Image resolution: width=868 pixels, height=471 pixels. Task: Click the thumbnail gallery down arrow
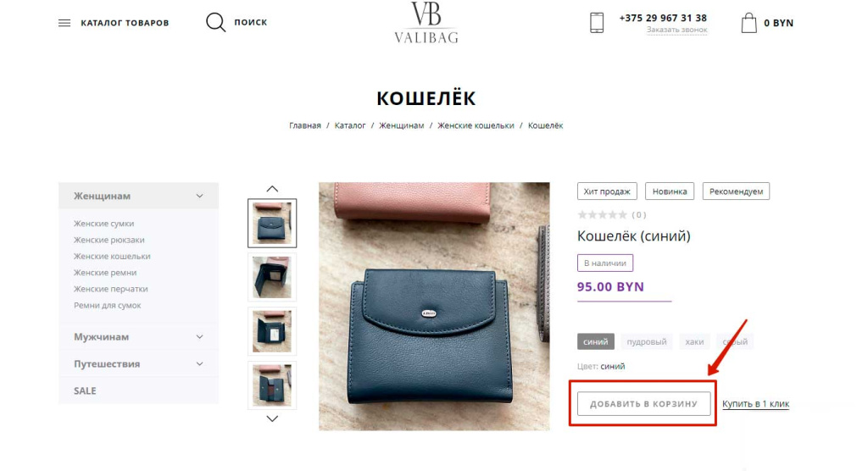[272, 419]
